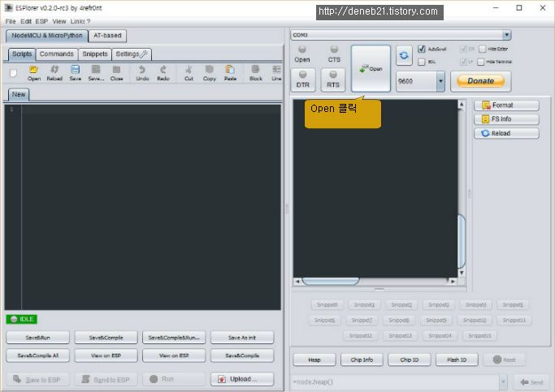Toggle the LF checkbox

point(463,62)
